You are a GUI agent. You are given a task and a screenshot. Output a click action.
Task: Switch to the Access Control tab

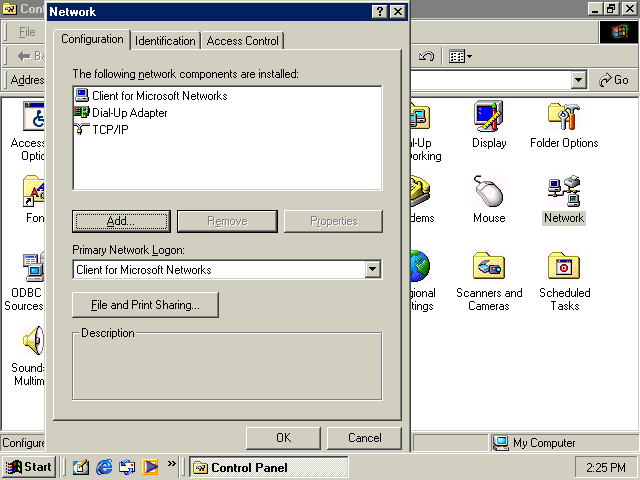pos(242,41)
